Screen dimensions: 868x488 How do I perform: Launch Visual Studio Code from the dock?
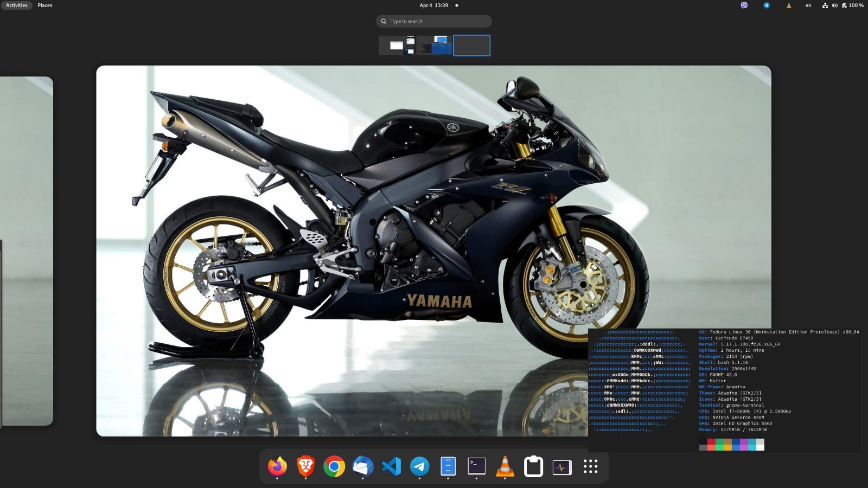pyautogui.click(x=391, y=466)
